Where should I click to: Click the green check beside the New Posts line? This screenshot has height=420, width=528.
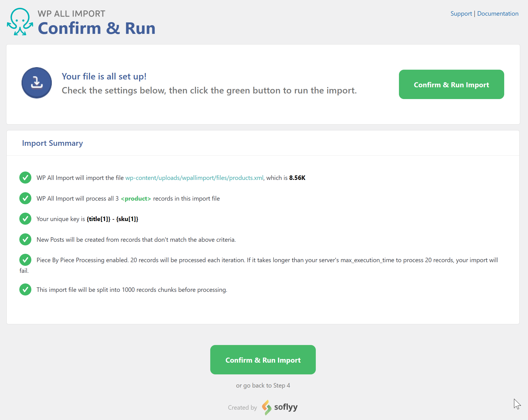click(x=25, y=240)
